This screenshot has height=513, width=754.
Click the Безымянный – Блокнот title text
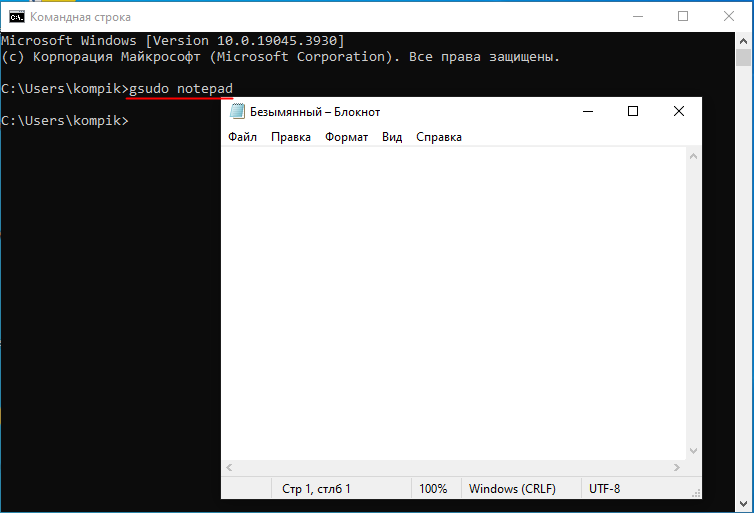tap(315, 112)
